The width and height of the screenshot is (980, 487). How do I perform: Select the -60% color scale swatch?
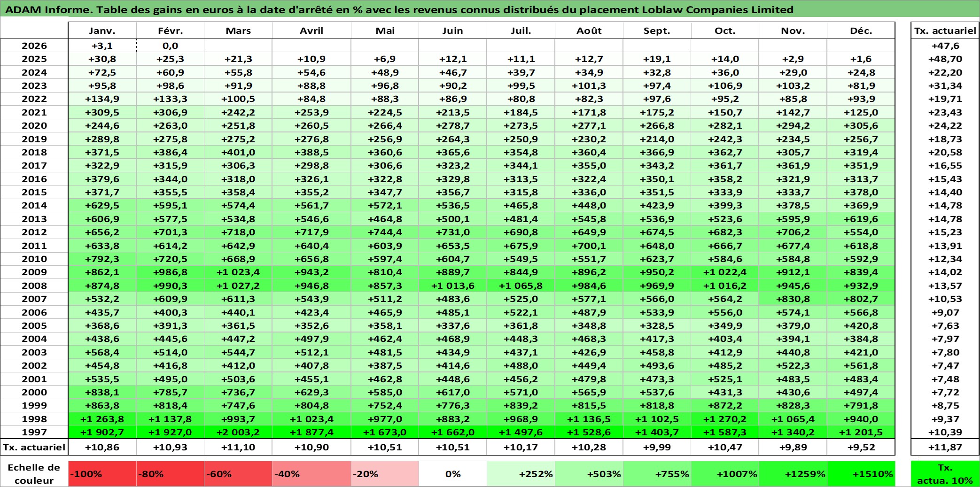238,474
